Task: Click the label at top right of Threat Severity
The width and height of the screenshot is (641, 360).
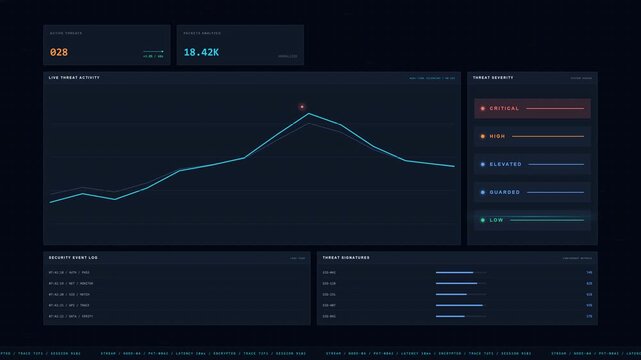Action: [x=581, y=78]
